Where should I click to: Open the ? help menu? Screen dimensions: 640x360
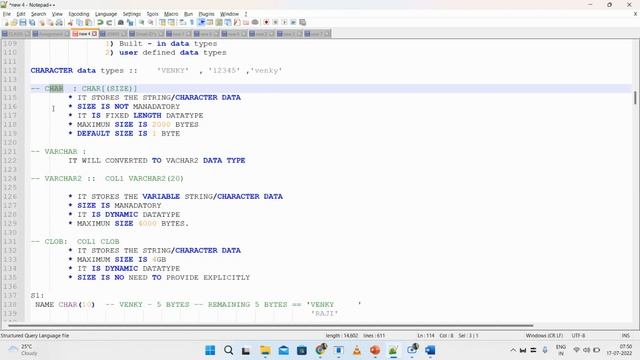pos(246,14)
